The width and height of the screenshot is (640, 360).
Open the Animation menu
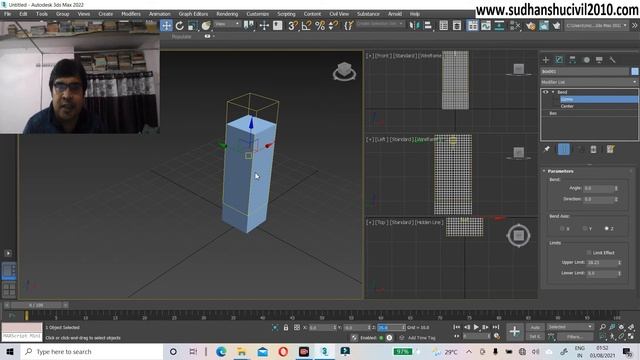click(x=160, y=14)
